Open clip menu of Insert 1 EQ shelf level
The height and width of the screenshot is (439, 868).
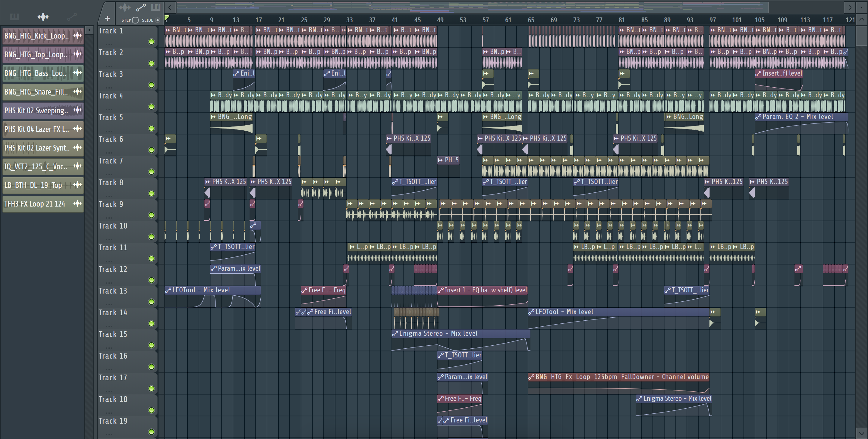440,290
